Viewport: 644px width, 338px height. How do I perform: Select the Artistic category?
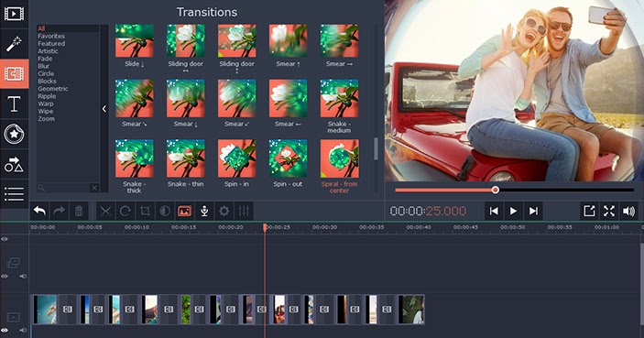48,51
